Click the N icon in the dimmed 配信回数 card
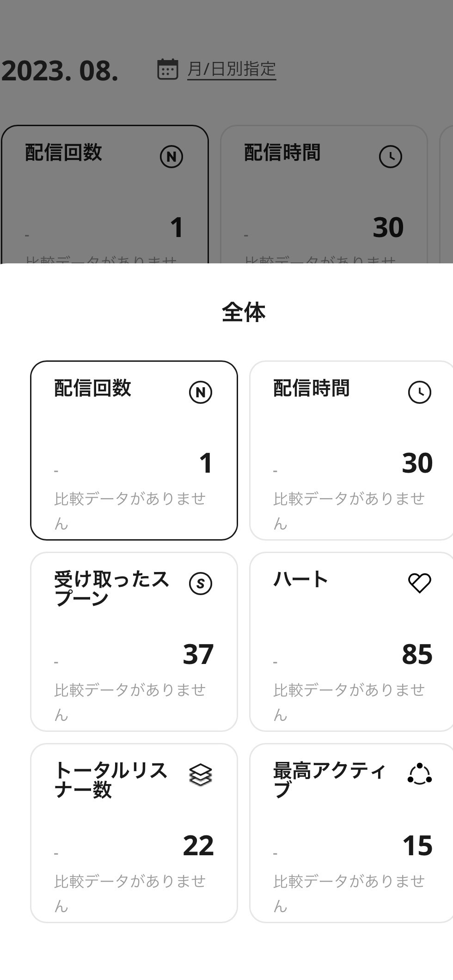453x980 pixels. coord(171,157)
